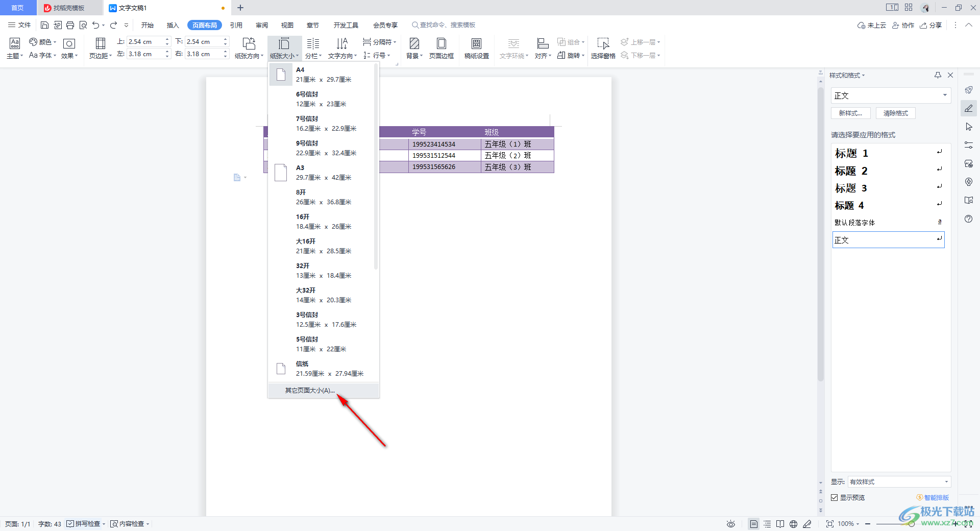Switch to web layout globe icon
The height and width of the screenshot is (531, 980).
[x=794, y=524]
